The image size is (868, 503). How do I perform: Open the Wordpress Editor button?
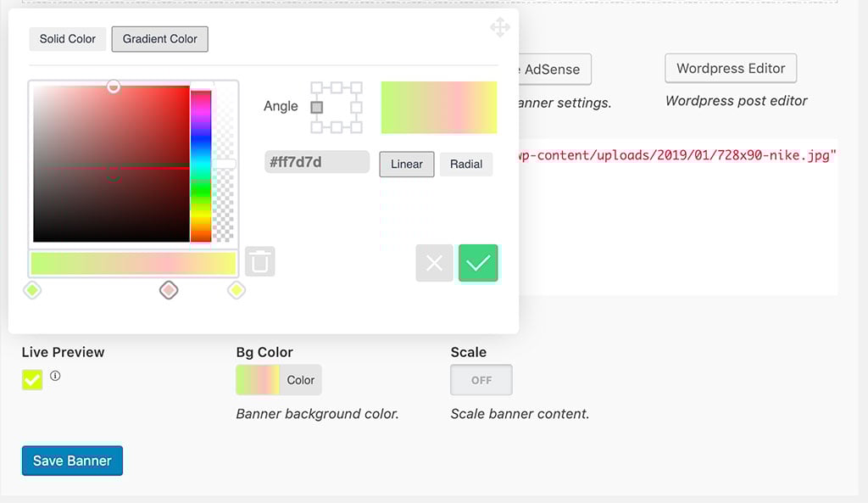pos(731,69)
